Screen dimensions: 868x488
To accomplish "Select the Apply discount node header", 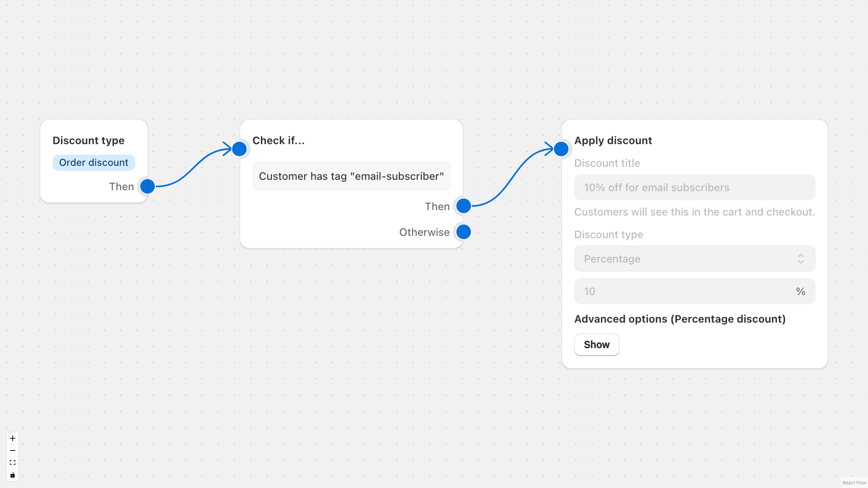I will (x=613, y=141).
